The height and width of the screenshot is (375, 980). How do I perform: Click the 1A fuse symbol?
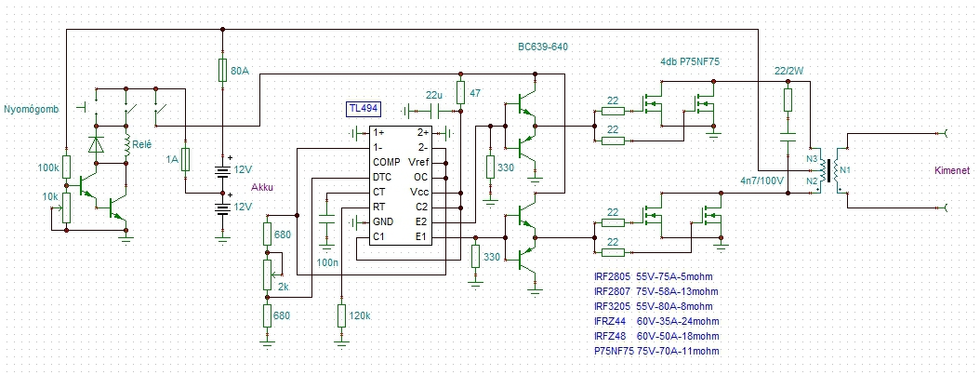click(185, 159)
